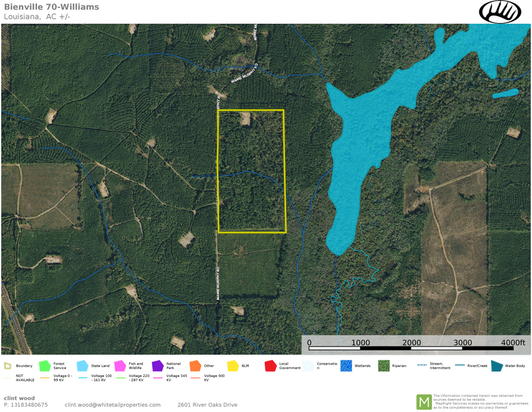Click the light blue State Land swatch
The width and height of the screenshot is (532, 412).
[82, 366]
